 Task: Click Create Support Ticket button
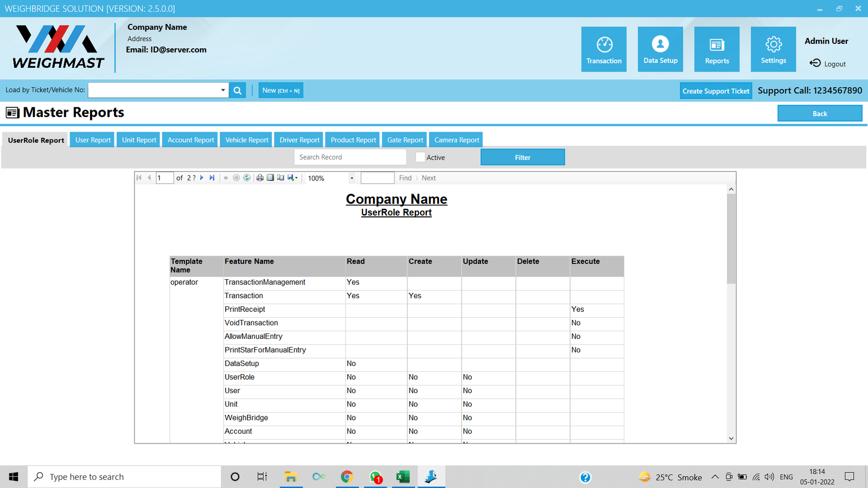716,91
